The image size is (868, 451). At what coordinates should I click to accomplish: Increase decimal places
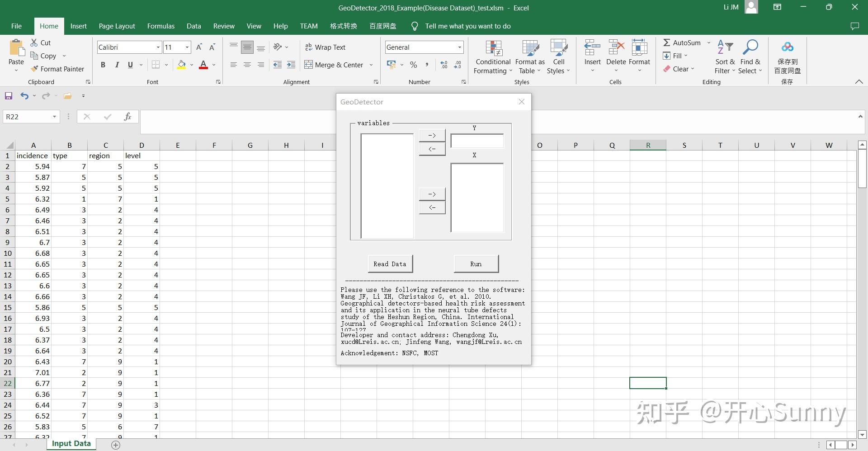pos(444,65)
